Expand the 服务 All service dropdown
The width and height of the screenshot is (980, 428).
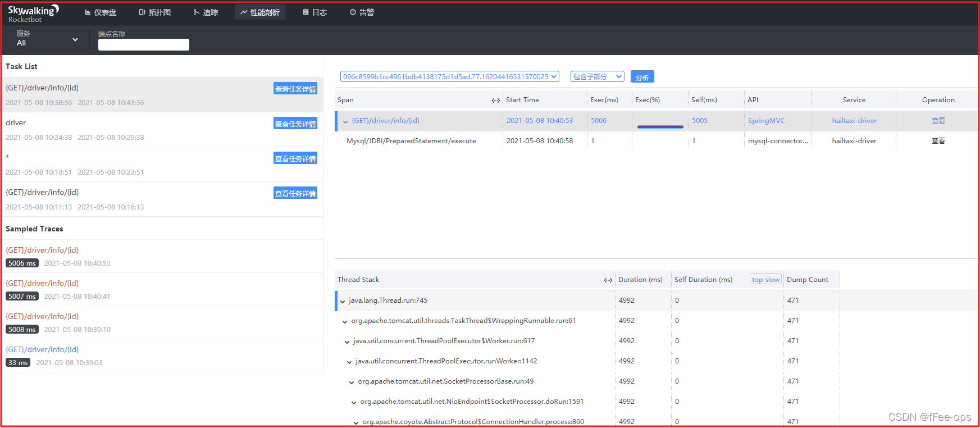tap(47, 39)
